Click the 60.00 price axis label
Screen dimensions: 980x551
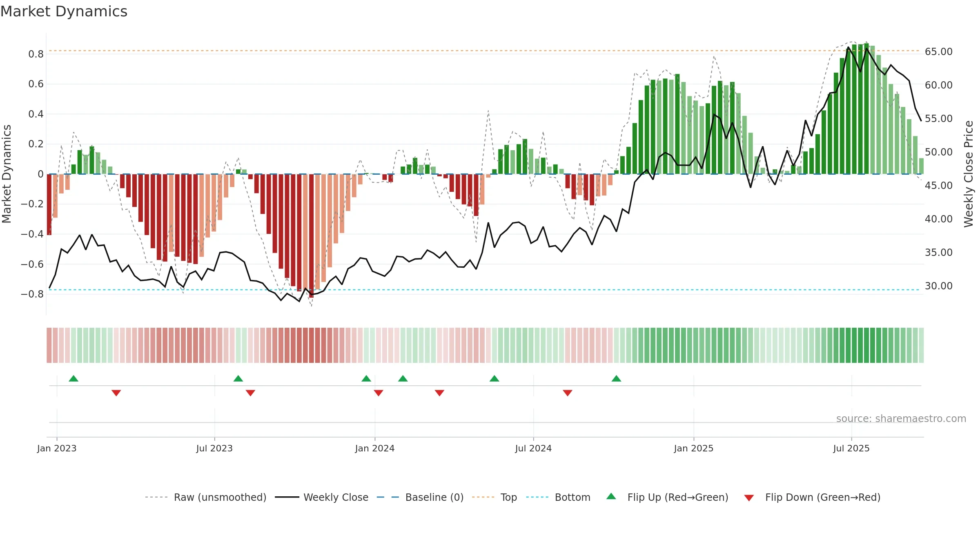939,85
